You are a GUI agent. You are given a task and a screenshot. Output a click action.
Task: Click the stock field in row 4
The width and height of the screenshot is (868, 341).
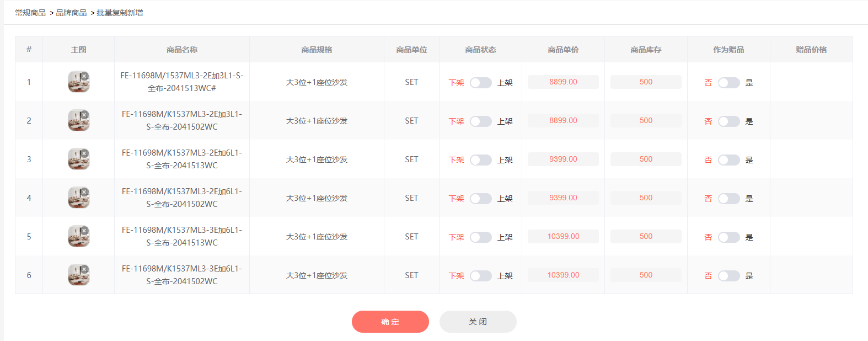point(646,198)
